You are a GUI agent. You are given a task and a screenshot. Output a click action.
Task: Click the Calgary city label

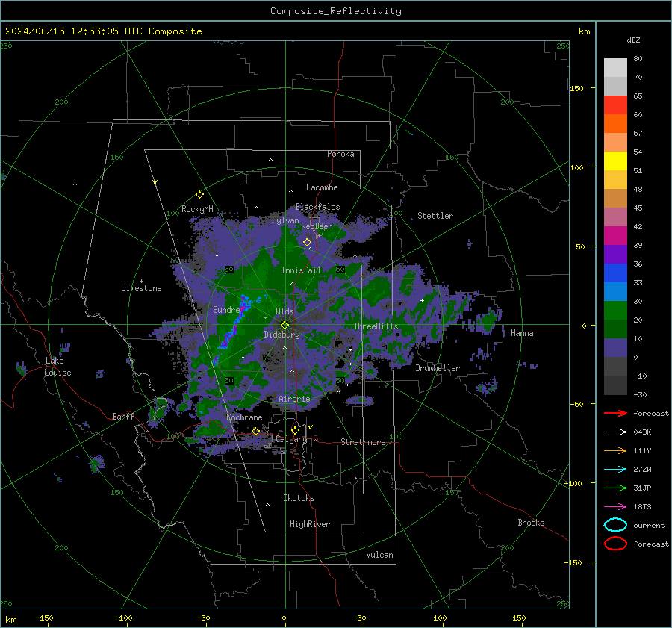tap(291, 439)
